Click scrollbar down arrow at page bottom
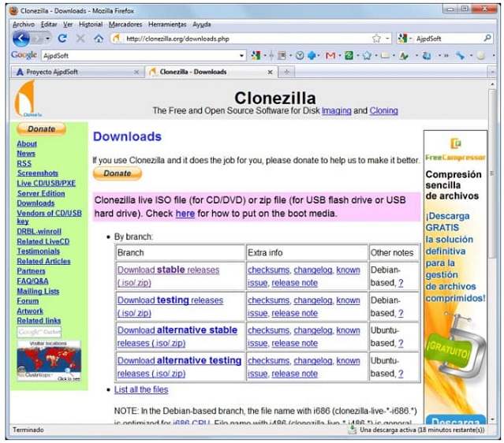Viewport: 504px width, 443px height. 492,419
